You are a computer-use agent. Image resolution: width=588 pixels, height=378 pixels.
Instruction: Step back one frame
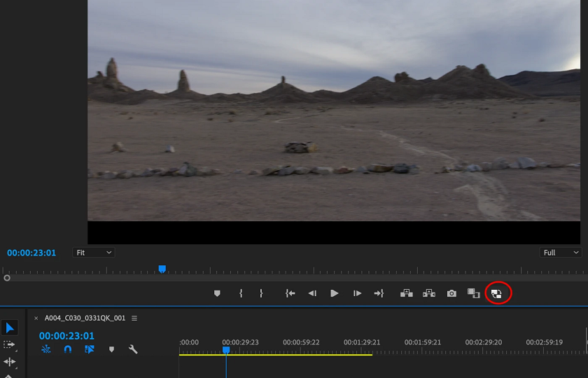[312, 293]
